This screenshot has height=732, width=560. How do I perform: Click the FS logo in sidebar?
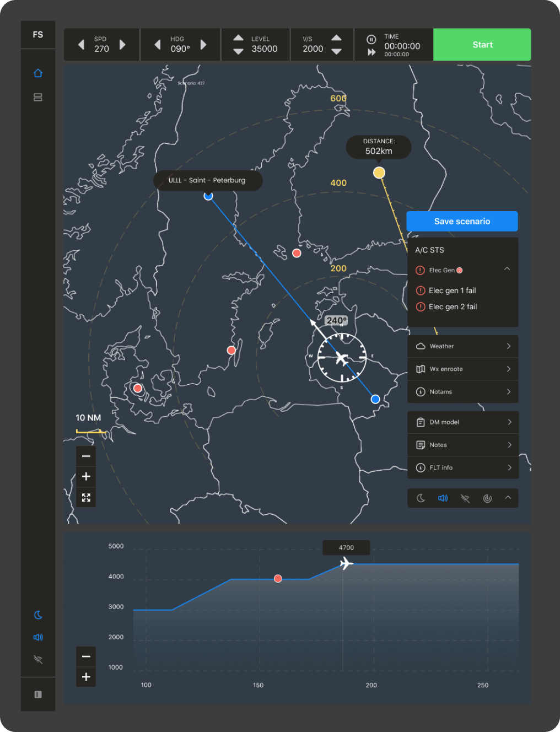[38, 35]
